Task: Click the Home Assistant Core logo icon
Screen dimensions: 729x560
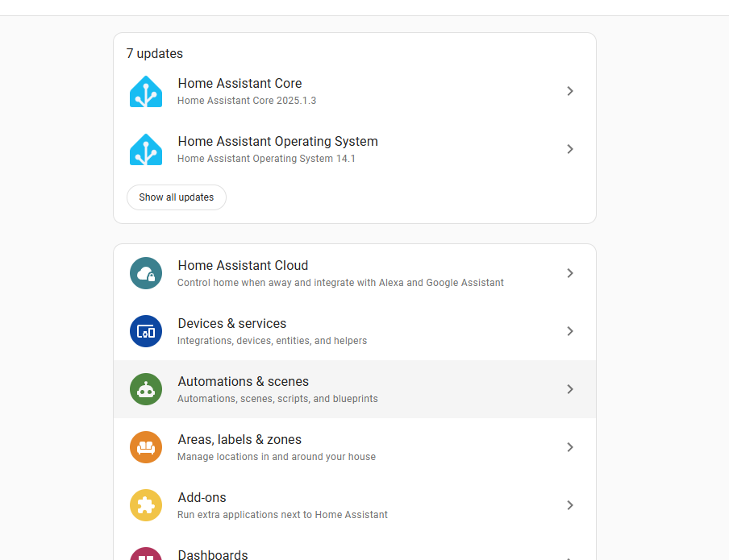Action: (146, 92)
